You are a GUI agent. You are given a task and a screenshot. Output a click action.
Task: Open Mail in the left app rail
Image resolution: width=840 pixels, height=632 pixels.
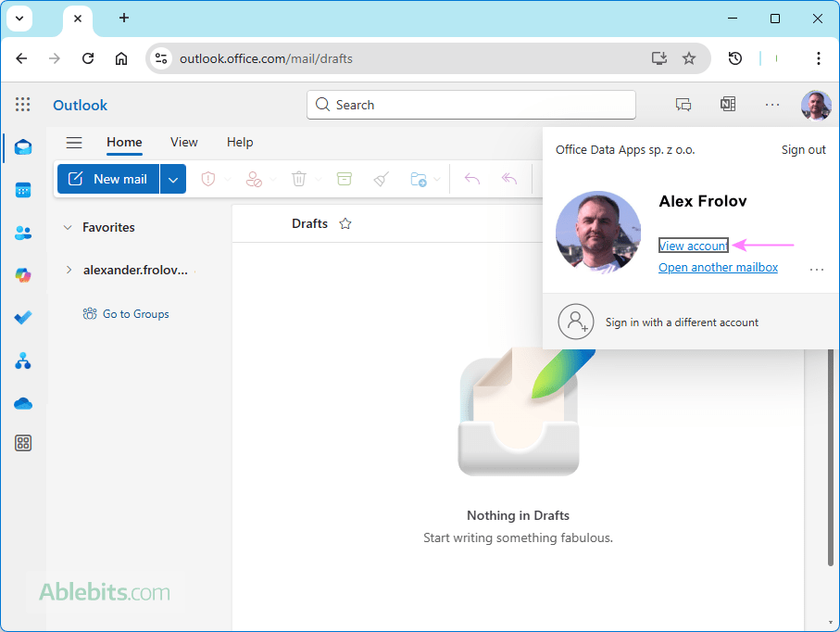[x=23, y=146]
